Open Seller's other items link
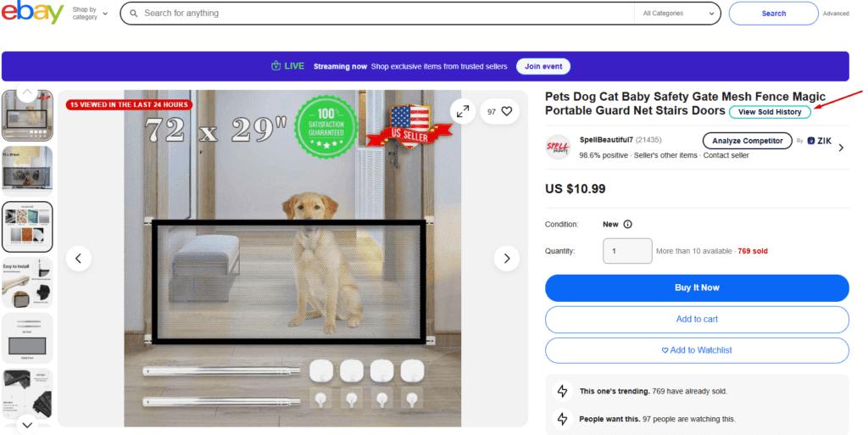 (x=665, y=155)
